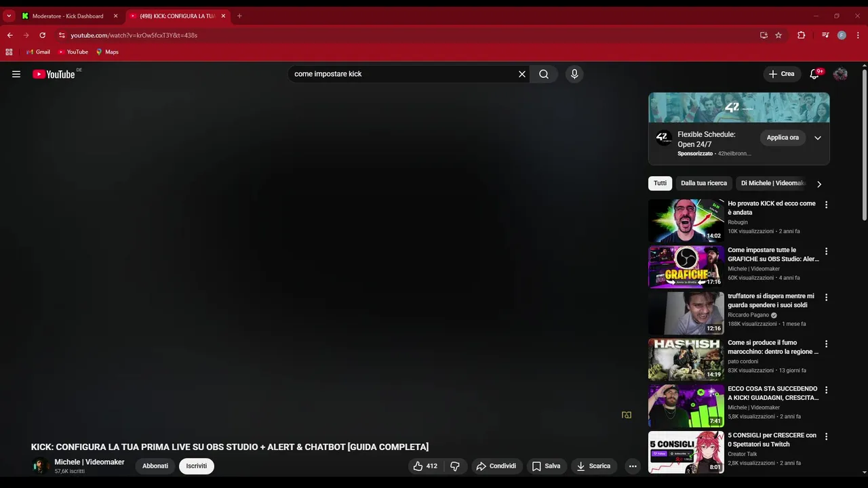
Task: Open the Chrome profile icon
Action: 842,35
